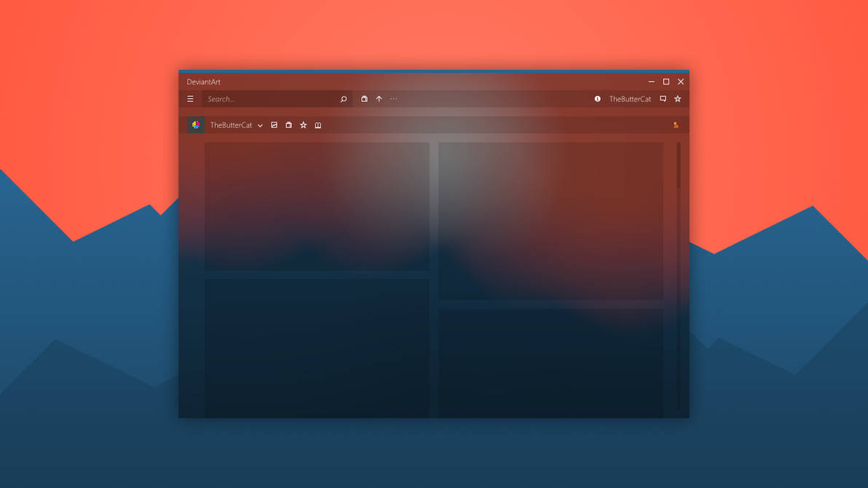Open the more options ellipsis menu
Screen dimensions: 868x488
click(x=393, y=98)
